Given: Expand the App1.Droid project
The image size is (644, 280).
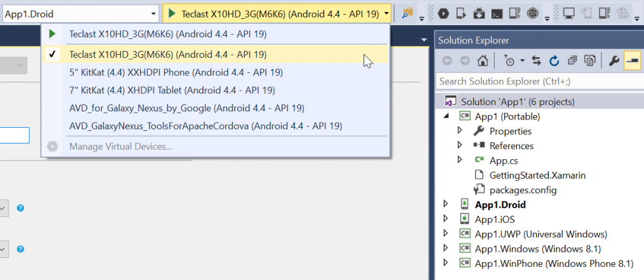Looking at the screenshot, I should pyautogui.click(x=446, y=204).
